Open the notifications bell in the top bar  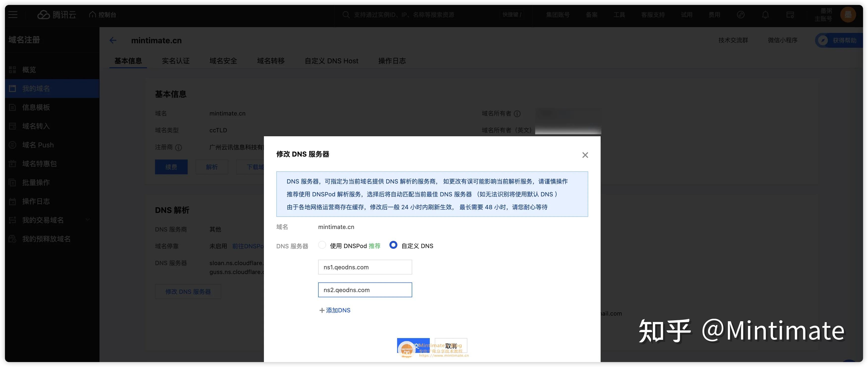click(765, 15)
